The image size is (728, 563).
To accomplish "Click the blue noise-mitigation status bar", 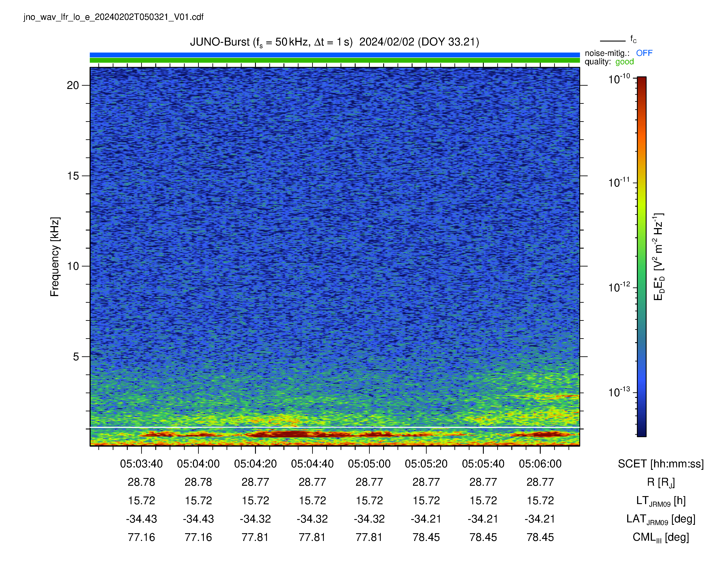I will 335,55.
